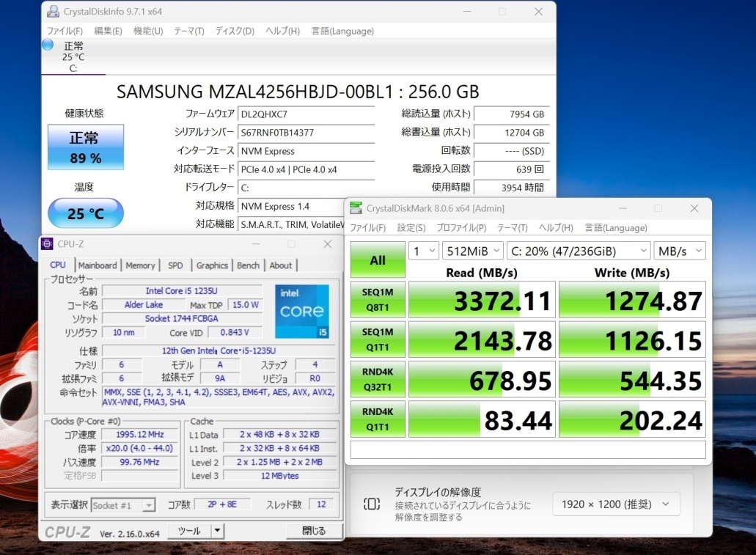Click the display resolution monitor icon
Image resolution: width=756 pixels, height=555 pixels.
372,504
